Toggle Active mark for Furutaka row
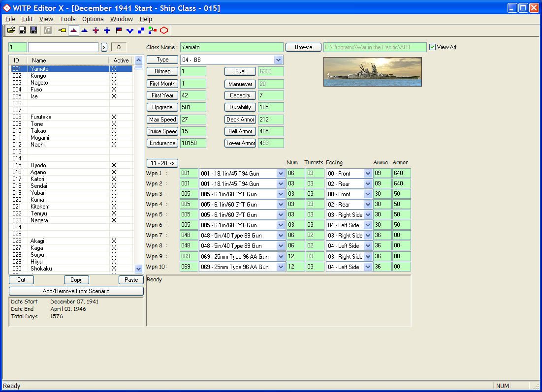The width and height of the screenshot is (542, 392). click(x=114, y=117)
